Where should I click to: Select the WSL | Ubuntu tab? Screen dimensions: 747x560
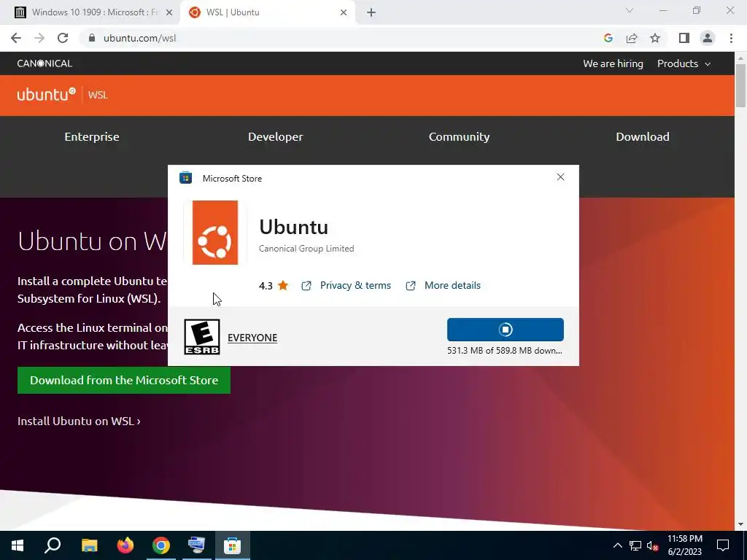pos(267,12)
